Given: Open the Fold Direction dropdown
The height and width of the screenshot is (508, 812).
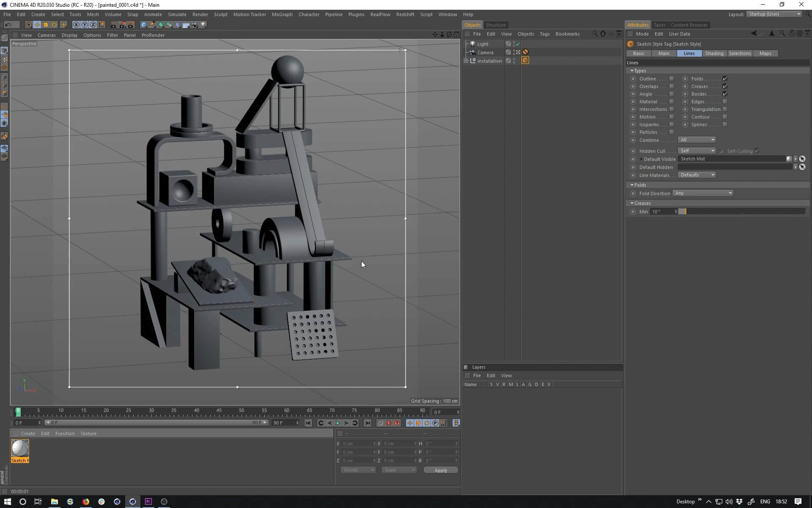Looking at the screenshot, I should coord(702,193).
